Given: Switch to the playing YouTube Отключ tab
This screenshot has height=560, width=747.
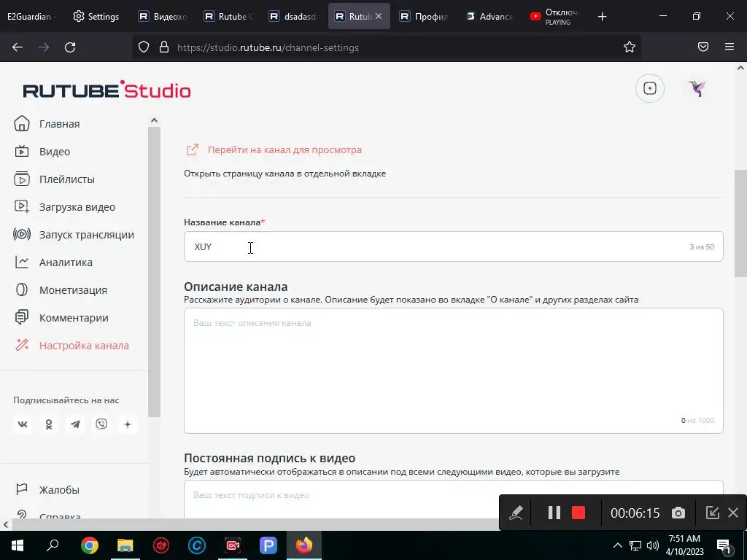Looking at the screenshot, I should pyautogui.click(x=554, y=16).
